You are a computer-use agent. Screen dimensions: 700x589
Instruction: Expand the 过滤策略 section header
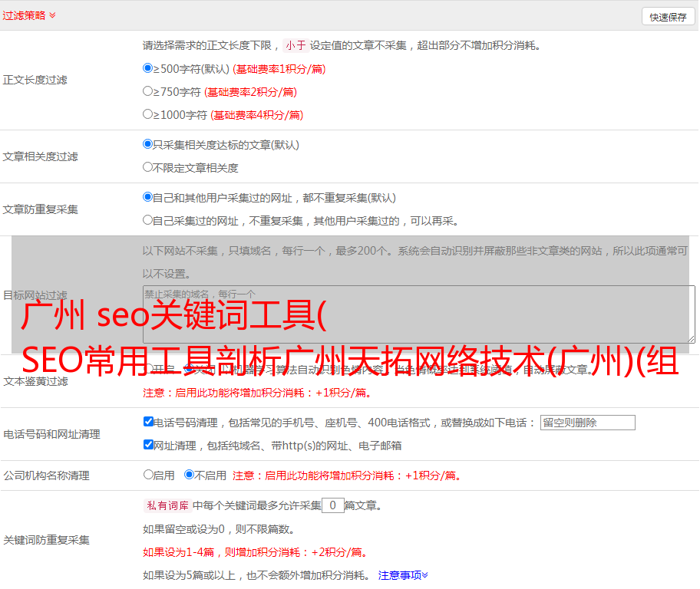(x=29, y=15)
